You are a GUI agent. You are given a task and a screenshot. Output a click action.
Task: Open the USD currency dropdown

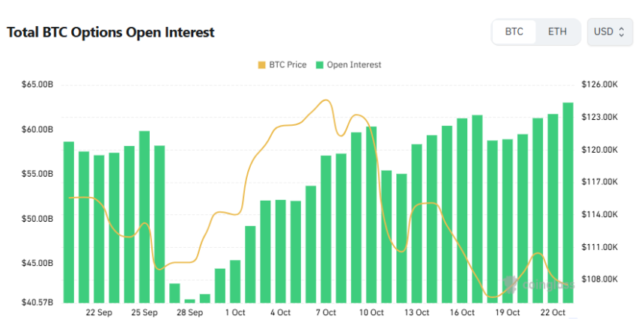pos(610,32)
